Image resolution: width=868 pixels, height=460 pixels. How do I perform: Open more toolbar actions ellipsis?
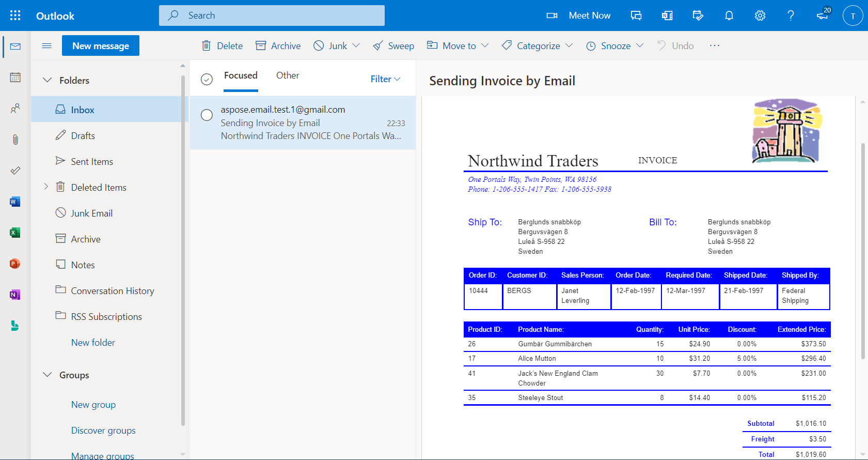click(715, 45)
